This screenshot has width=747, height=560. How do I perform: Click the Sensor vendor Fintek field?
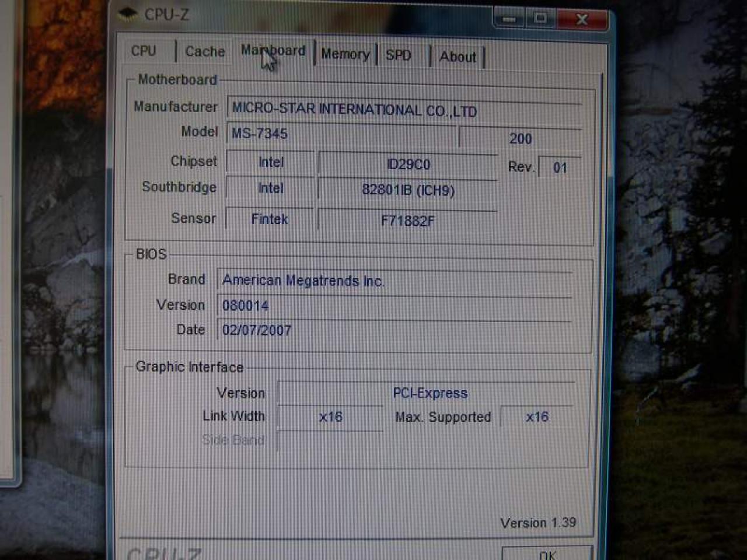tap(270, 219)
